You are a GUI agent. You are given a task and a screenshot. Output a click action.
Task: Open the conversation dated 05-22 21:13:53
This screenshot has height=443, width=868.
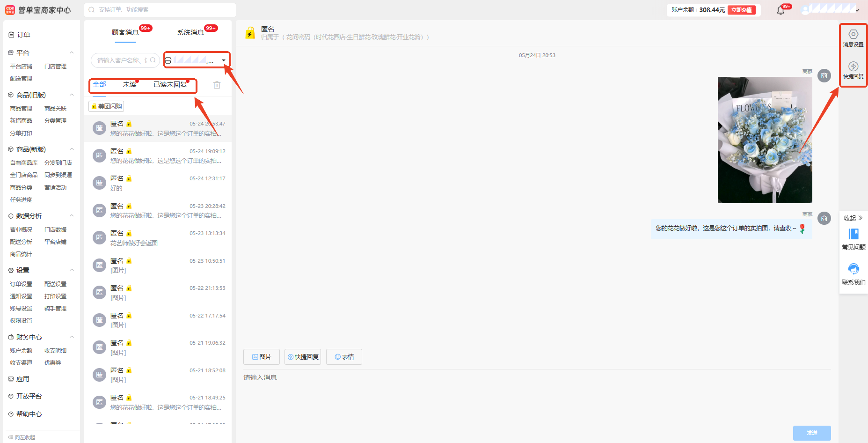(x=158, y=293)
